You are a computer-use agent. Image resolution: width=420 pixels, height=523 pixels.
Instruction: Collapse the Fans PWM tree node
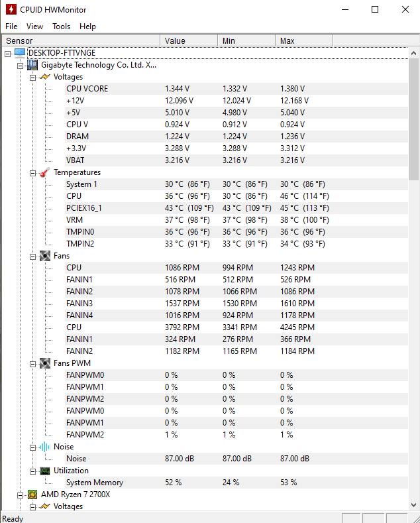tap(32, 364)
